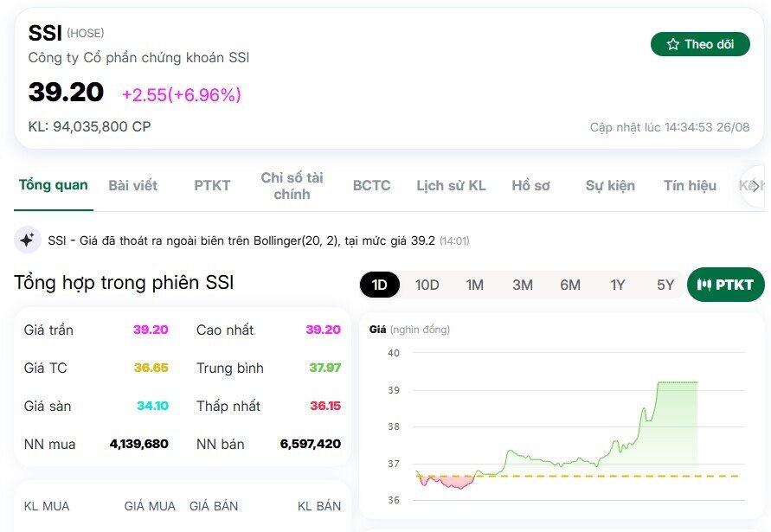Switch the chart to 1M view
The height and width of the screenshot is (532, 771).
tap(474, 283)
